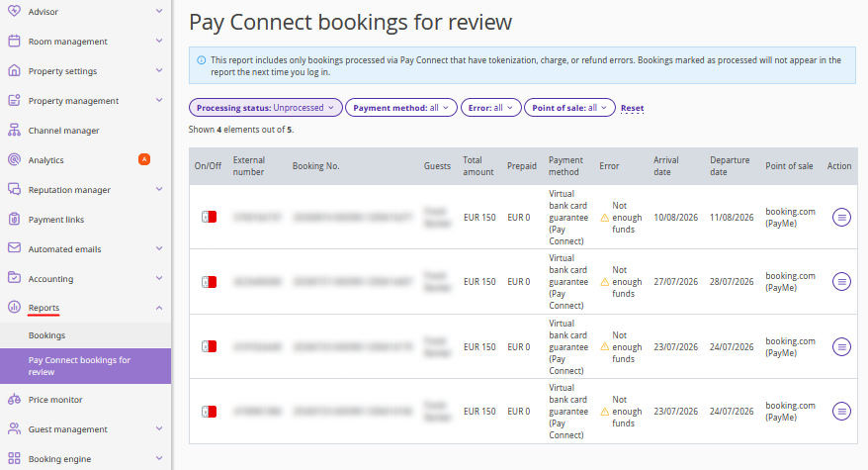This screenshot has width=868, height=470.
Task: Click booking.com (PayMe) in 27/07/2026 row
Action: [790, 282]
